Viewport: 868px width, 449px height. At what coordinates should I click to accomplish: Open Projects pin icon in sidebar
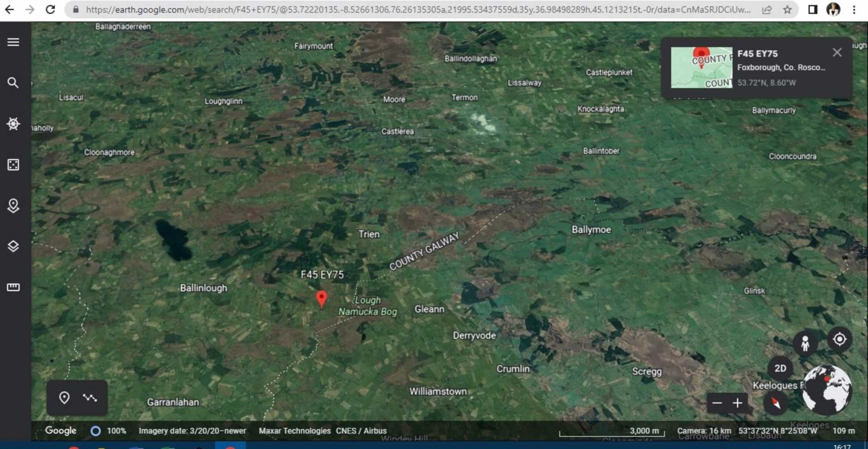[13, 205]
